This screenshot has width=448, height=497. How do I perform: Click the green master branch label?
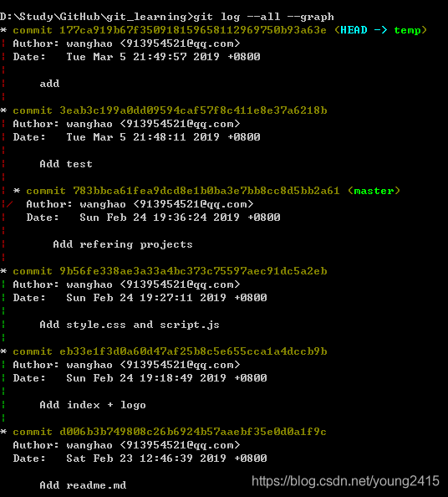point(374,191)
